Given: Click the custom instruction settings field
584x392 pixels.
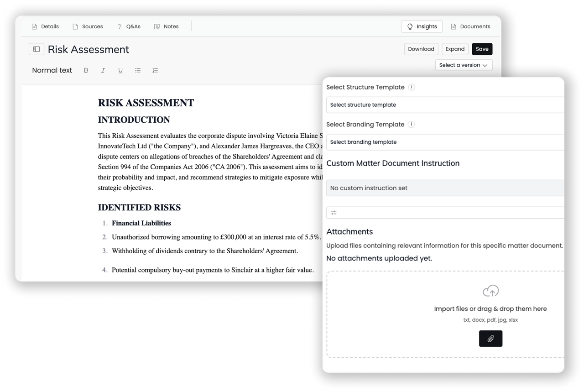Looking at the screenshot, I should pos(445,213).
